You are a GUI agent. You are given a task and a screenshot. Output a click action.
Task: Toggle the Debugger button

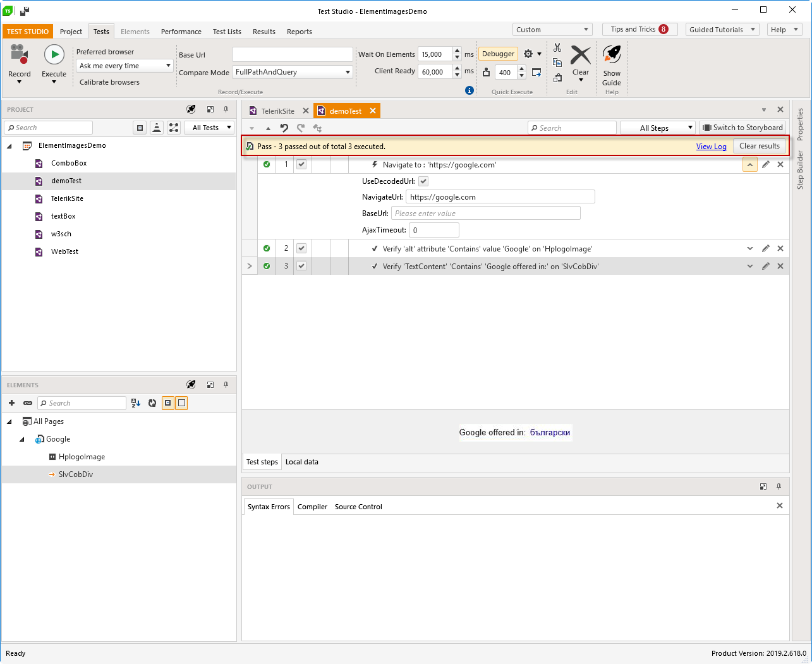[498, 54]
